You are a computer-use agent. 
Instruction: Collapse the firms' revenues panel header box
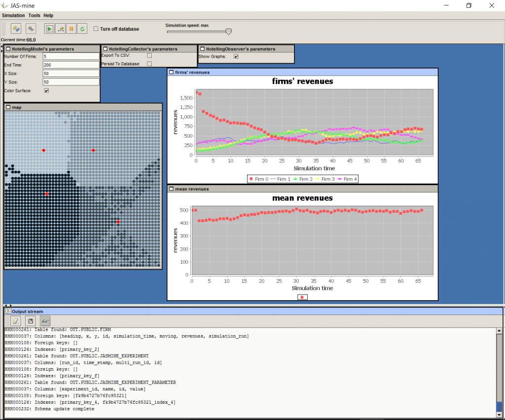tap(170, 72)
